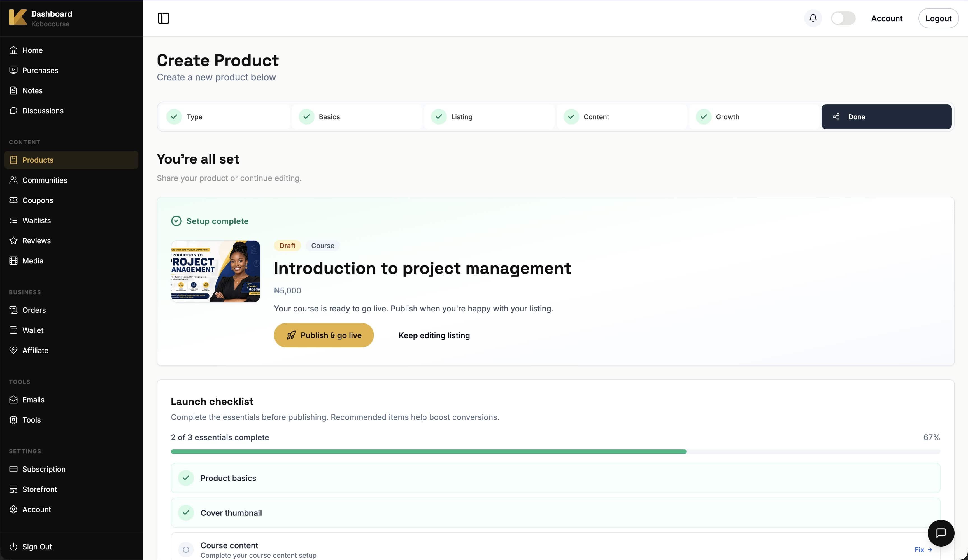Go to the Listing step
Viewport: 968px width, 560px height.
[489, 117]
